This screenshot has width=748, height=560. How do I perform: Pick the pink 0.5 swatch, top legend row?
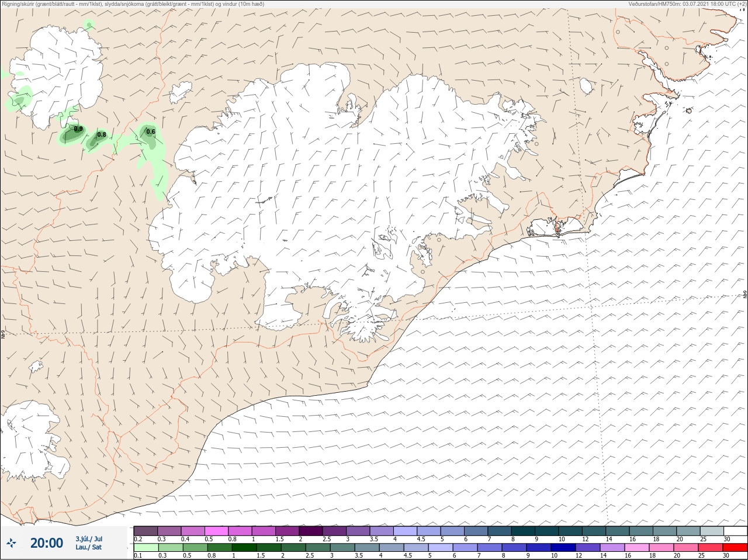point(216,531)
